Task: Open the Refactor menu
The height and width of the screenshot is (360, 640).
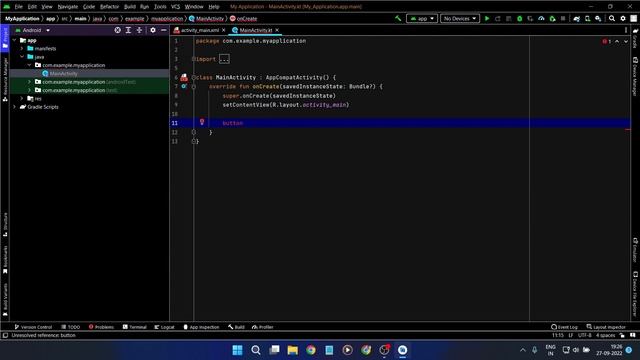Action: click(109, 7)
